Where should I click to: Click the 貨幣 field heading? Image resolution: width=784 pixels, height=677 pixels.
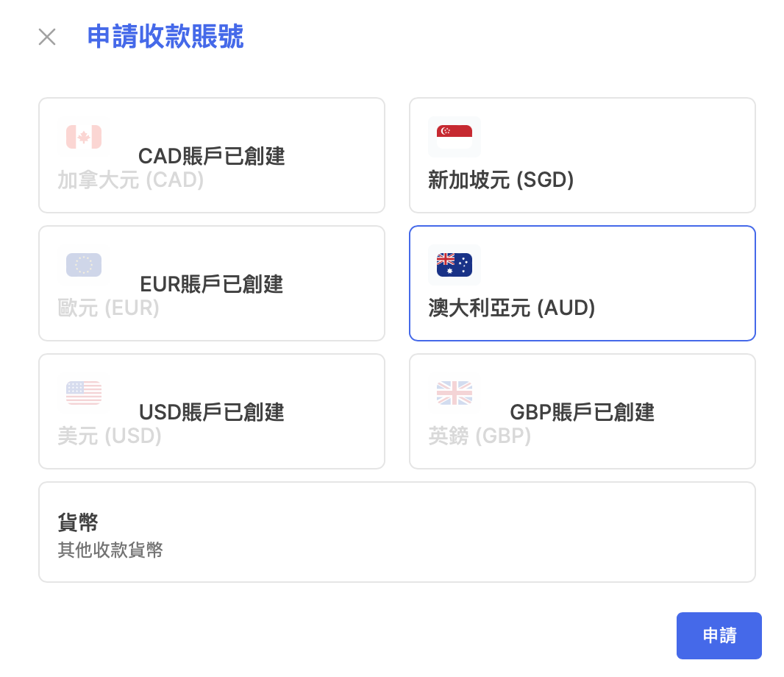[x=78, y=522]
